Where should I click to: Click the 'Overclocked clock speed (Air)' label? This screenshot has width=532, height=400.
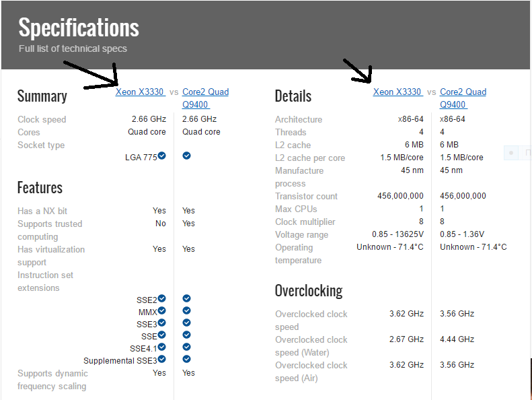click(311, 372)
